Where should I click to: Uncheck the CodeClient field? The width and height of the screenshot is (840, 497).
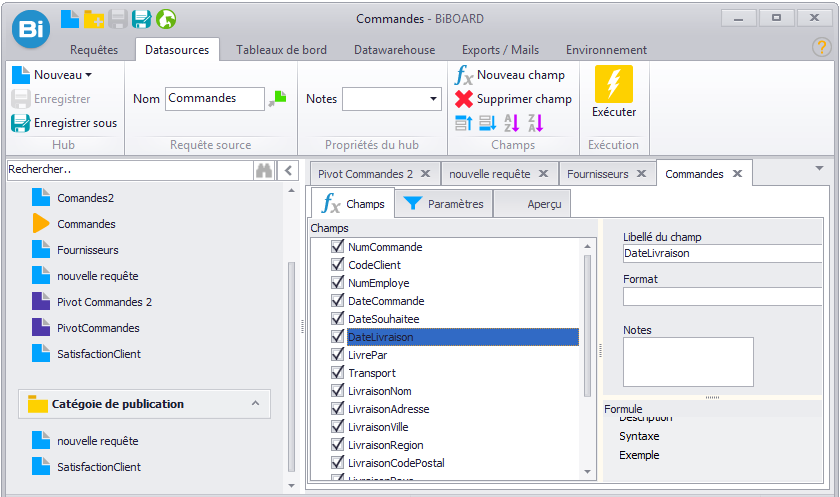(338, 265)
